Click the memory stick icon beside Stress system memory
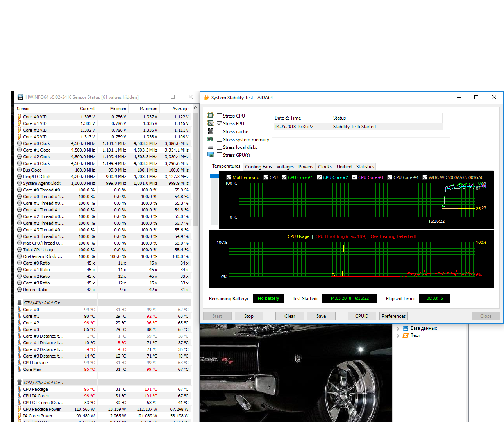The image size is (504, 424). click(x=211, y=139)
